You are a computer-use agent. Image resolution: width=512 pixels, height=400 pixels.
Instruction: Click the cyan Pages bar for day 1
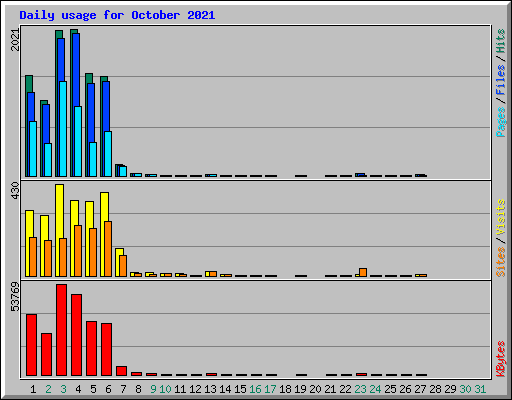[33, 149]
